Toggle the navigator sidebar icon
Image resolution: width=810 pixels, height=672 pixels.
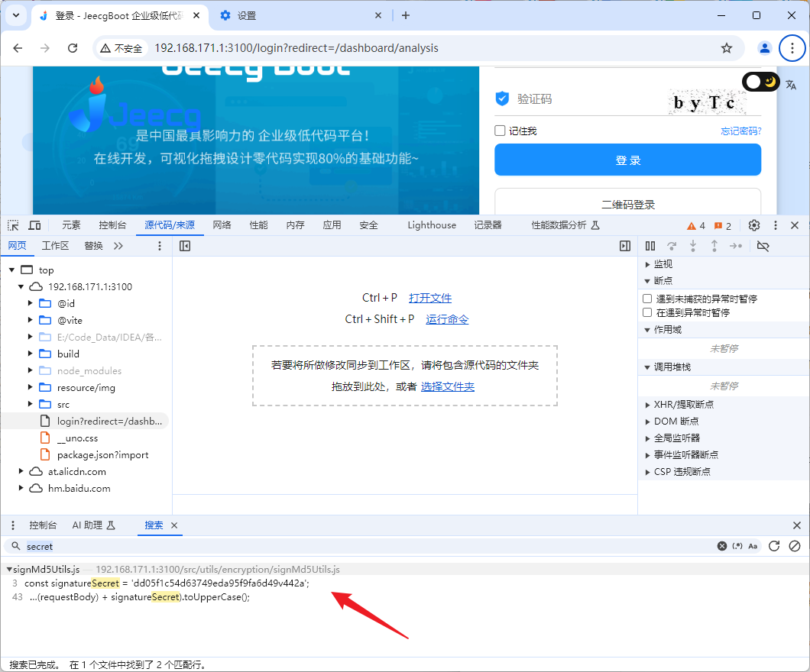pyautogui.click(x=185, y=246)
